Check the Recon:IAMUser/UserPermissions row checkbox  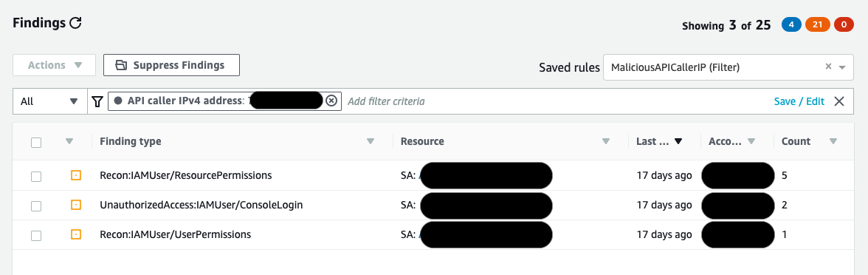pyautogui.click(x=36, y=236)
